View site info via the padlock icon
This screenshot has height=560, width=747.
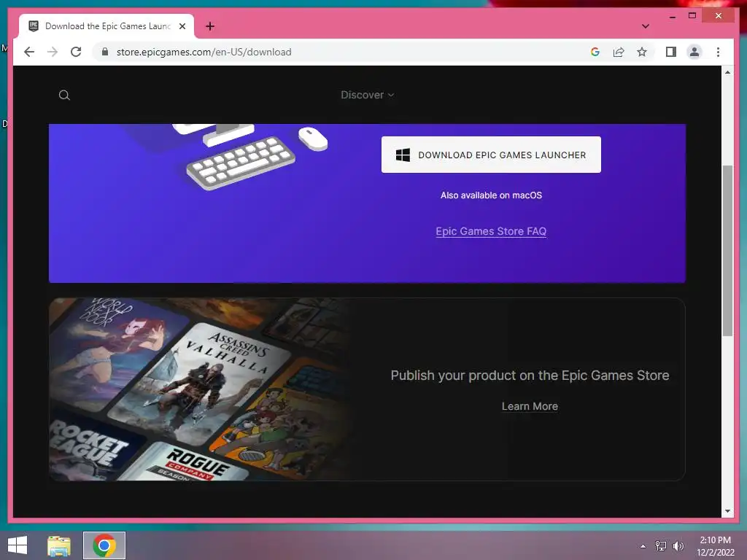click(105, 52)
